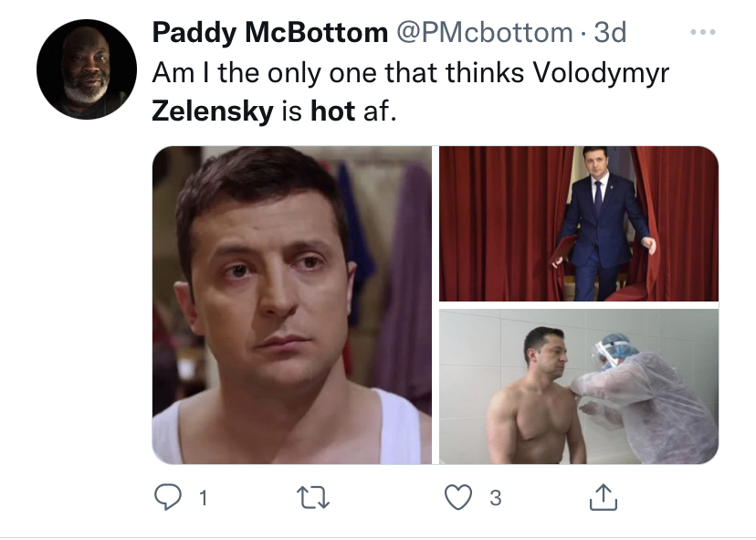Click the display name Paddy McBottom
Screen dimensions: 756x540
269,34
